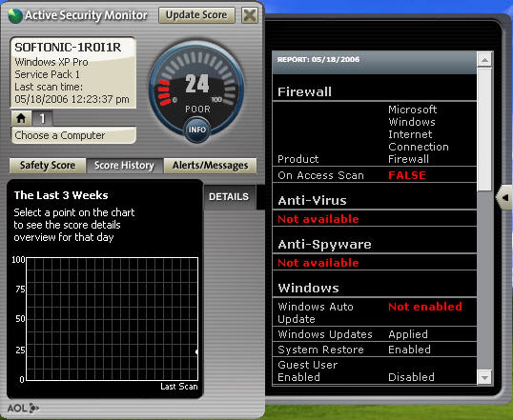Viewport: 513px width, 420px height.
Task: Open the Score History tab
Action: pyautogui.click(x=124, y=165)
